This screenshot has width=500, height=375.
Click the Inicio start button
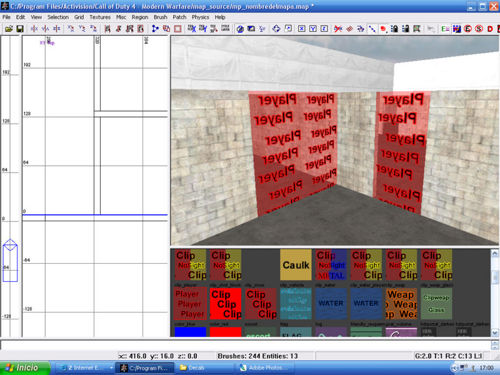coord(25,368)
